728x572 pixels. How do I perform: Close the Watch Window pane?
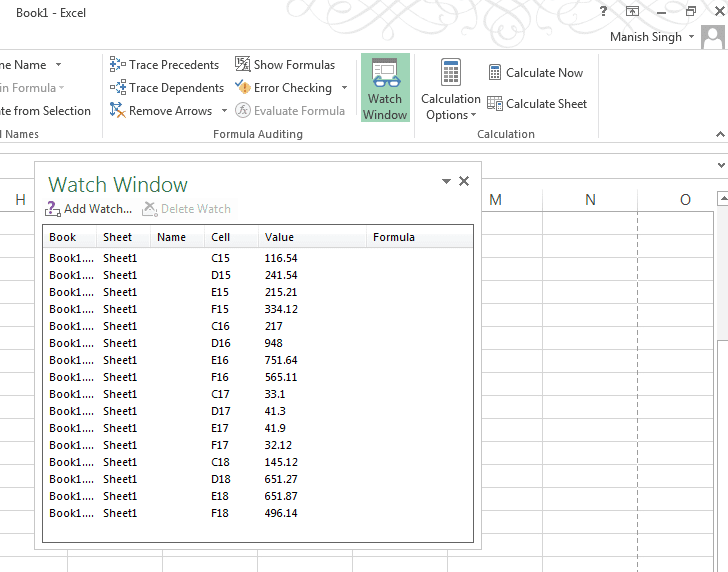tap(464, 181)
